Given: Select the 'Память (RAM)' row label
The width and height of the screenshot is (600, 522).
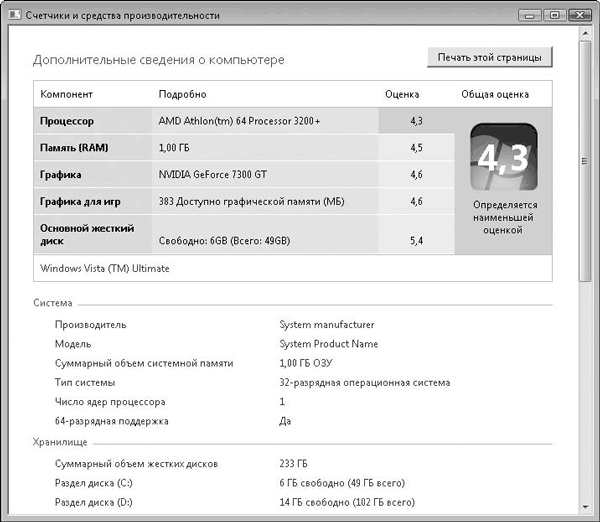Looking at the screenshot, I should click(75, 148).
